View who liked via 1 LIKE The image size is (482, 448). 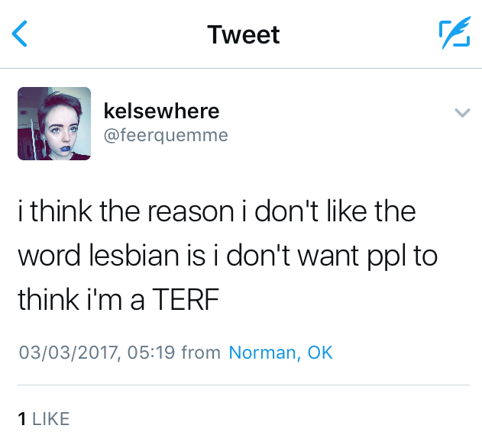click(x=44, y=418)
